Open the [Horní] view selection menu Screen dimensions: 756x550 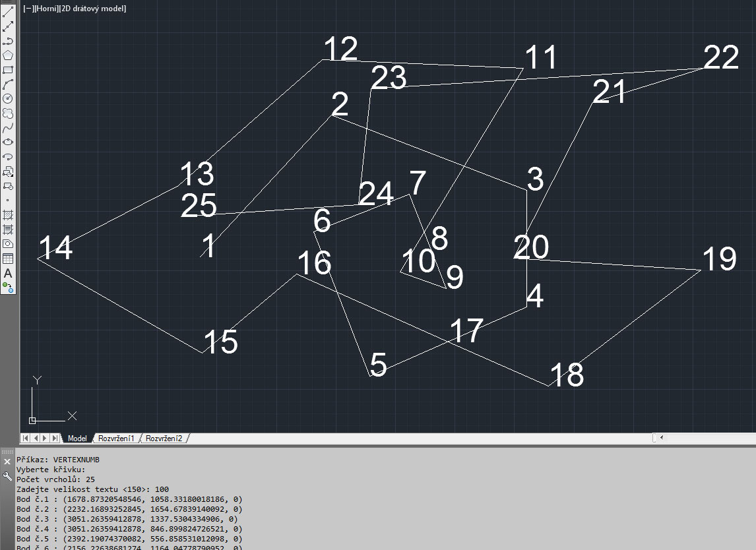click(46, 9)
